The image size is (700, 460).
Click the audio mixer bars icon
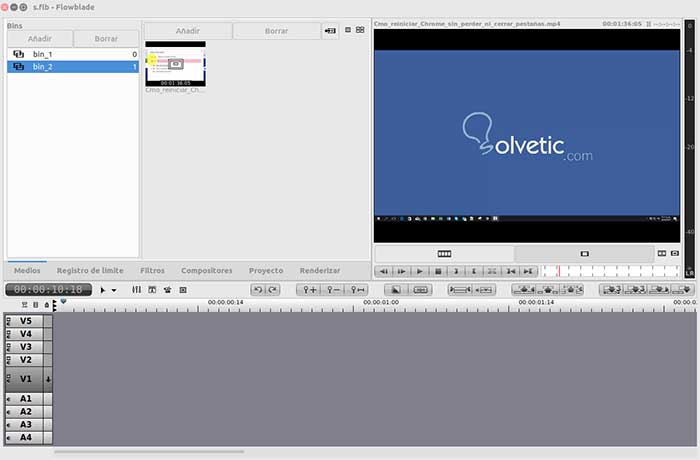pos(137,290)
